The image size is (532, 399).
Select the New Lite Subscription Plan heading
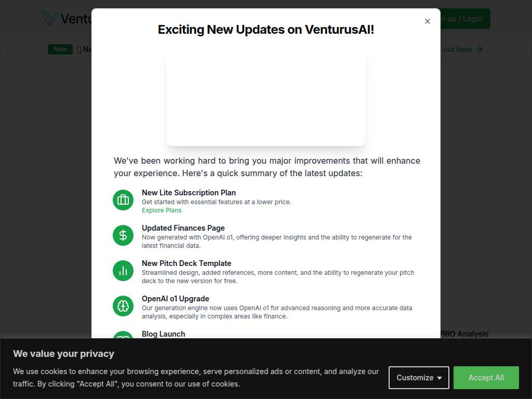(189, 193)
